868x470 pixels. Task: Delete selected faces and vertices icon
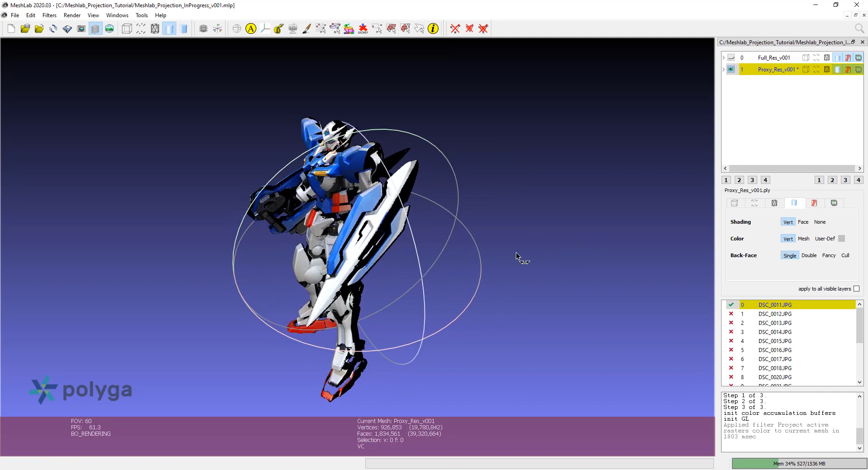pyautogui.click(x=483, y=29)
